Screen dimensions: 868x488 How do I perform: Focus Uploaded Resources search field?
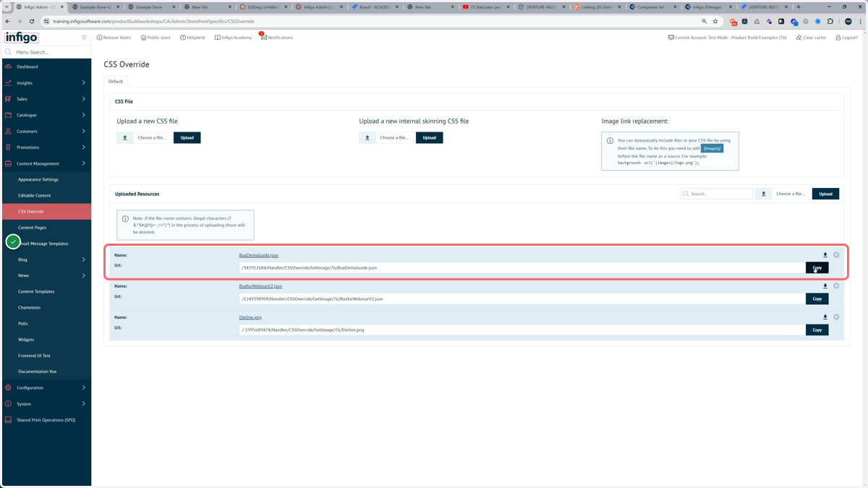[x=717, y=194]
